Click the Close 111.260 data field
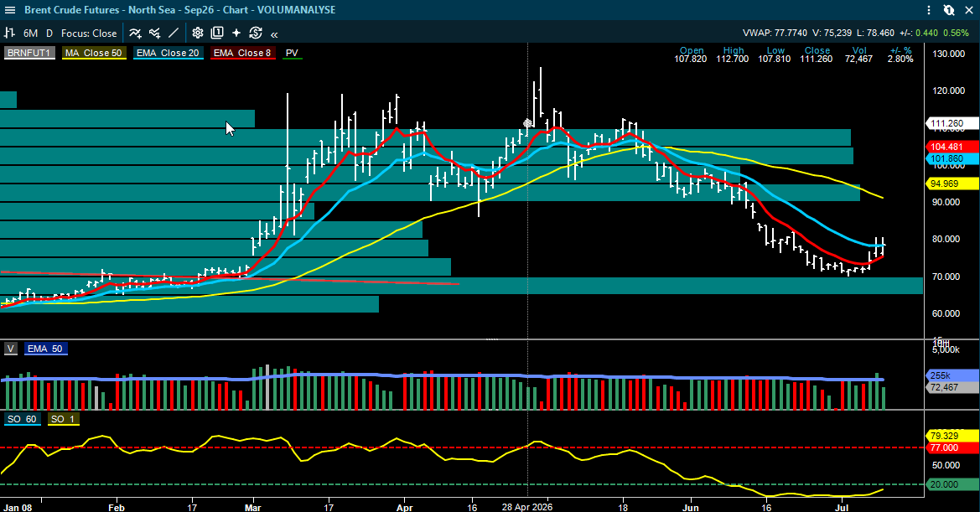This screenshot has width=980, height=512. point(817,55)
